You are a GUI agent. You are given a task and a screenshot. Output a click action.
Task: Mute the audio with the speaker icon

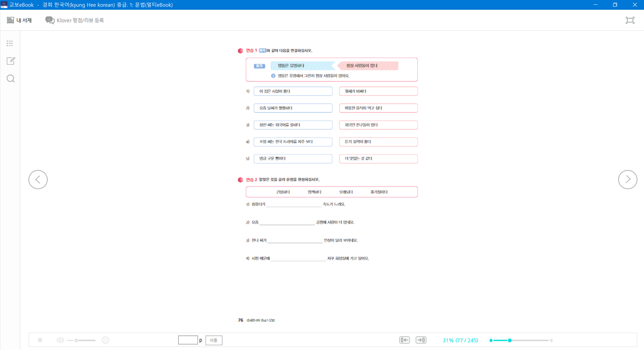click(60, 340)
